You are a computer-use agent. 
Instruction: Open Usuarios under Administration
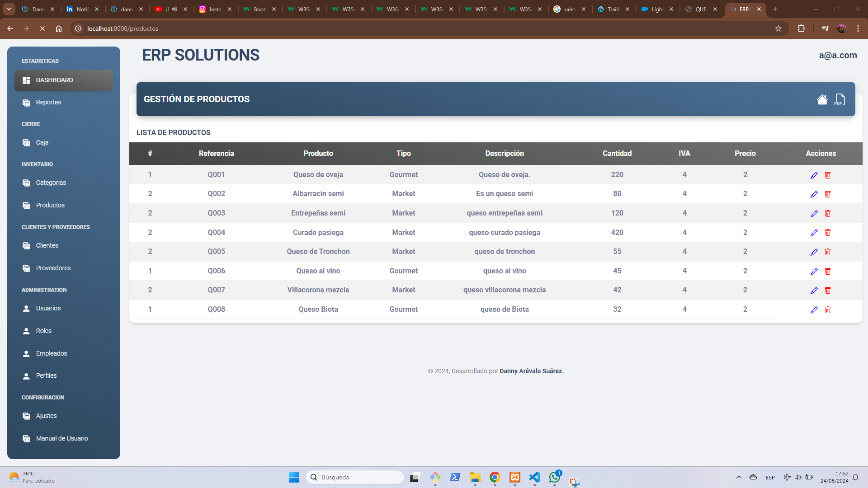click(x=48, y=309)
